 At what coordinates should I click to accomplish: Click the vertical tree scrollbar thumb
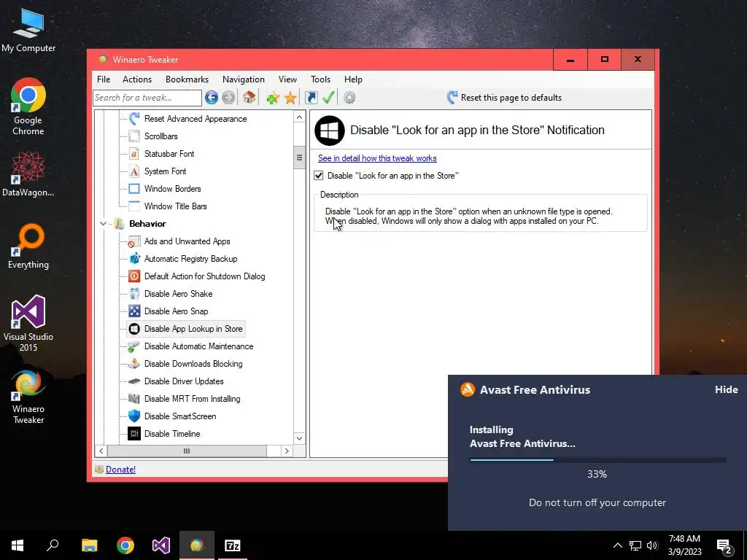(x=299, y=157)
